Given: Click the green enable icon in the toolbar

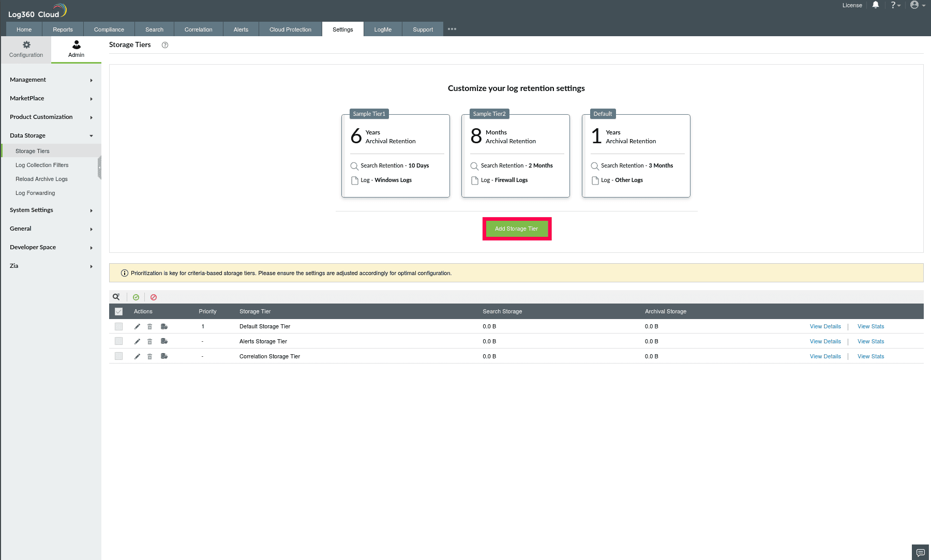Looking at the screenshot, I should [x=136, y=297].
